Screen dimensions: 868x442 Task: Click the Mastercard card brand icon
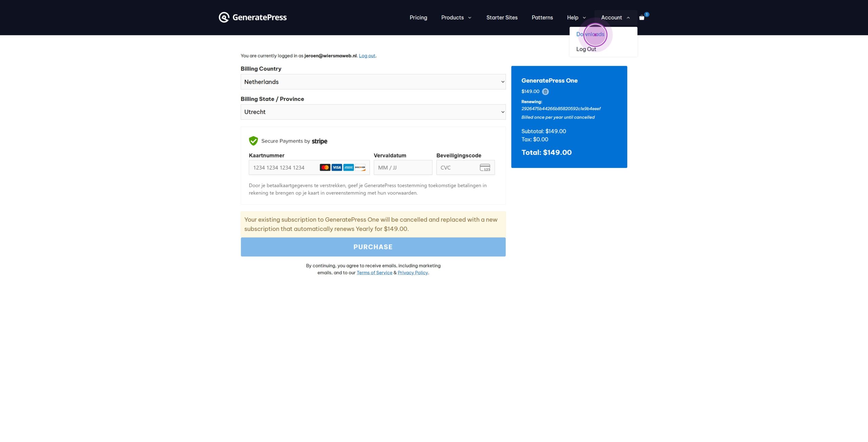(325, 167)
